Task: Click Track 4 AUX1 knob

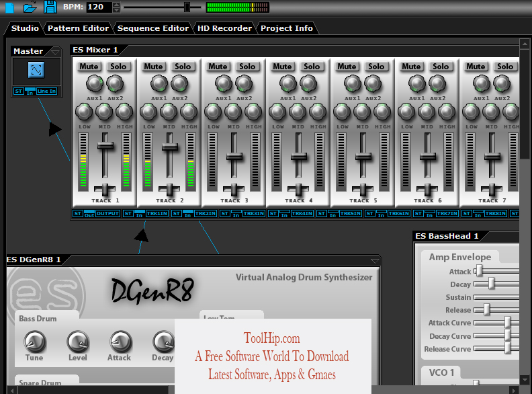Action: click(287, 83)
